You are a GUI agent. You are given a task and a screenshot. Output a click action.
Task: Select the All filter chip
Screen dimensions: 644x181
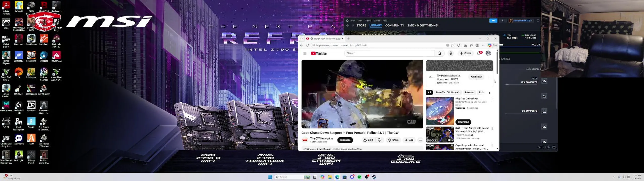(429, 93)
